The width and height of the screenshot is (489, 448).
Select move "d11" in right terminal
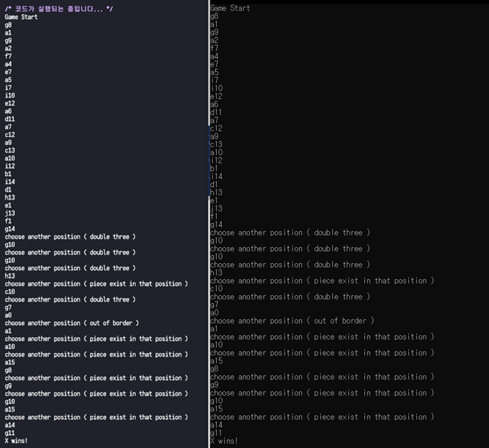[x=216, y=112]
